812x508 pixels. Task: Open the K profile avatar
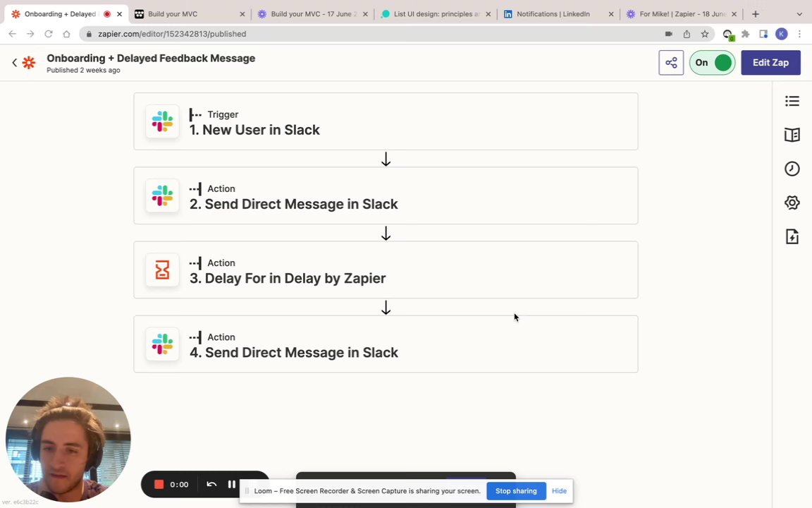(782, 34)
